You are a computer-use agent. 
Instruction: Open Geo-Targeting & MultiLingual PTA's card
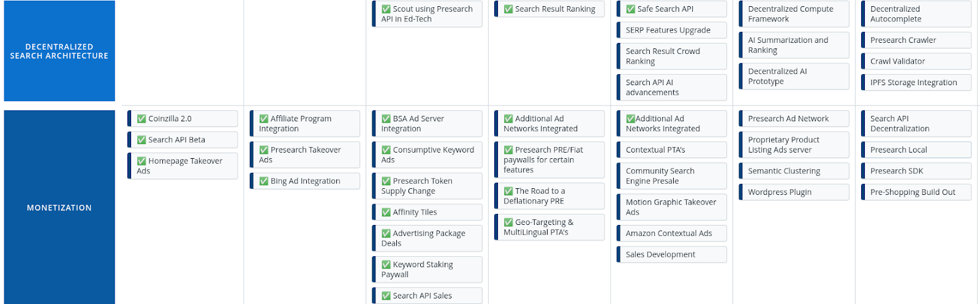pos(549,227)
